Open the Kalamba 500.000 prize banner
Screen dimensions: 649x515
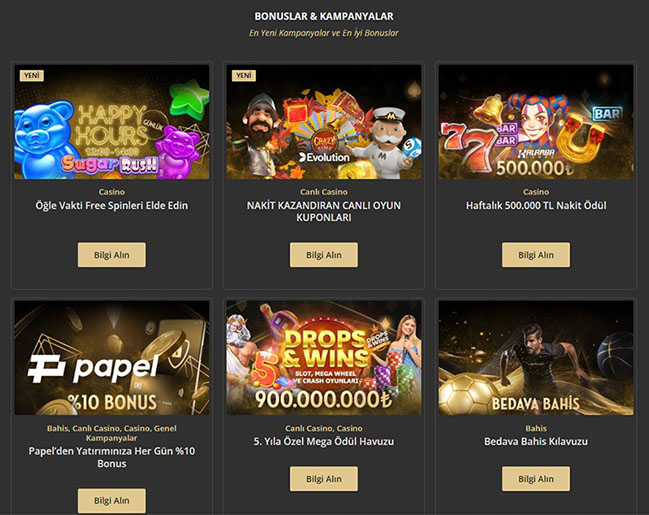click(x=536, y=122)
